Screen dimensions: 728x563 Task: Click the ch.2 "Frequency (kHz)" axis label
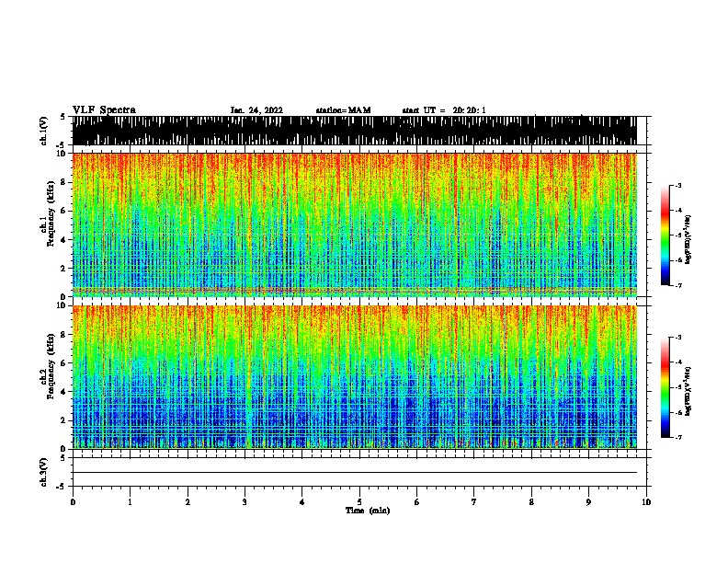click(x=51, y=366)
